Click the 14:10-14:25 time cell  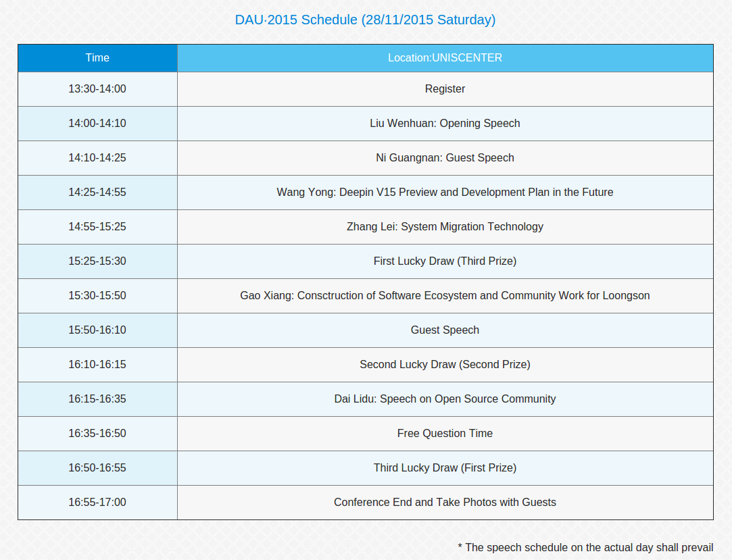(97, 158)
